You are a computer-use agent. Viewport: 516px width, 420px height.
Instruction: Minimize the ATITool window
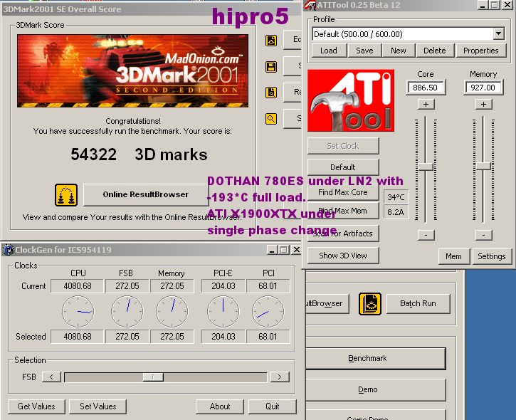pos(483,5)
